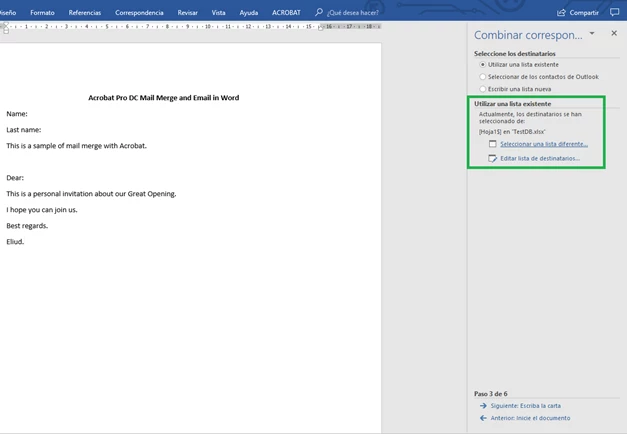Click the ¿Qué desea hacer? search box
This screenshot has height=434, width=627.
pos(353,13)
